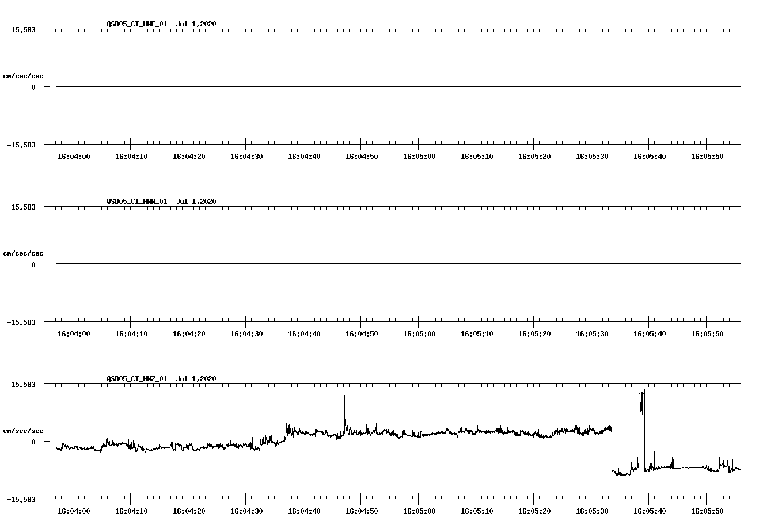The width and height of the screenshot is (782, 532).
Task: Click the 0 axis label on HNZ plot
Action: (x=33, y=442)
